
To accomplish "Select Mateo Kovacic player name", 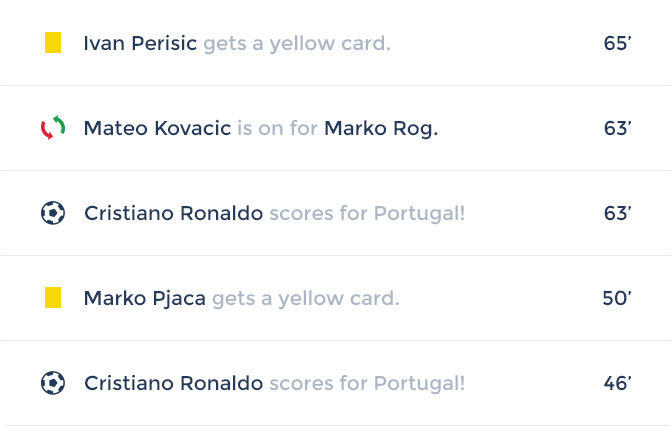I will click(x=157, y=128).
